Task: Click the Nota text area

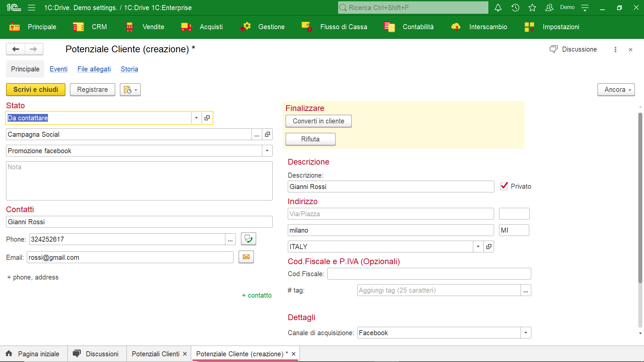Action: [x=139, y=181]
